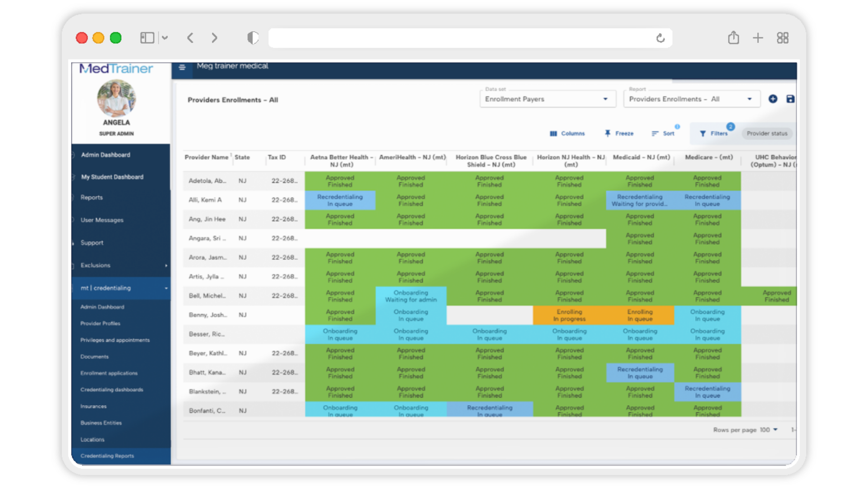Change the rows per page dropdown

pos(769,430)
